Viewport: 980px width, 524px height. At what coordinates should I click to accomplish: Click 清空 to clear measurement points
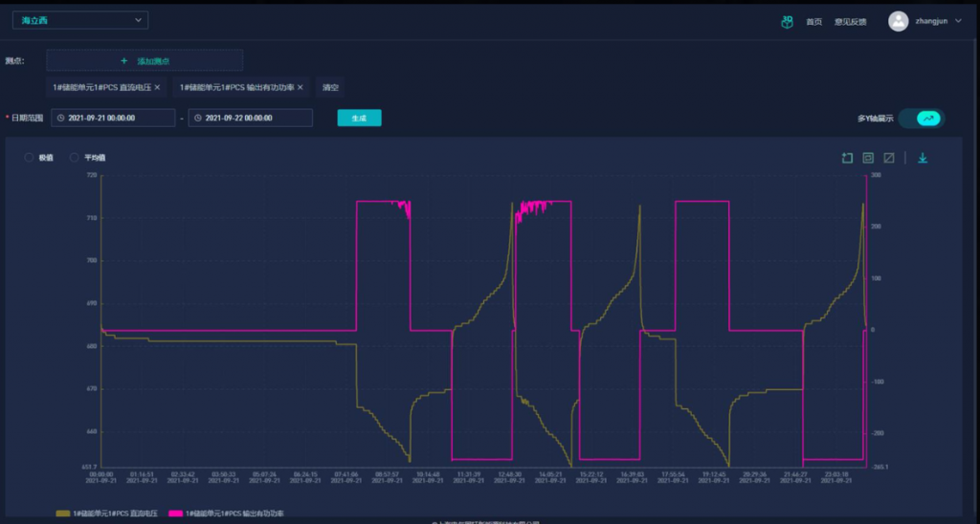(330, 87)
